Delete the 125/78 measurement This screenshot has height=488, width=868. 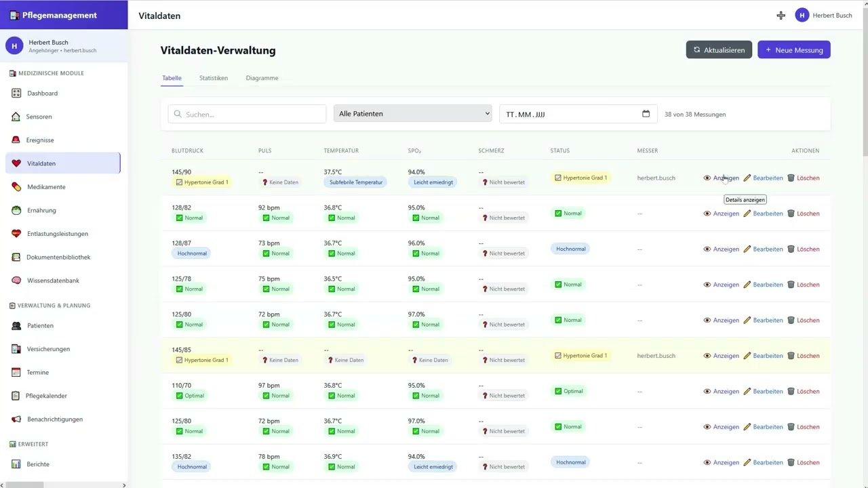point(803,285)
